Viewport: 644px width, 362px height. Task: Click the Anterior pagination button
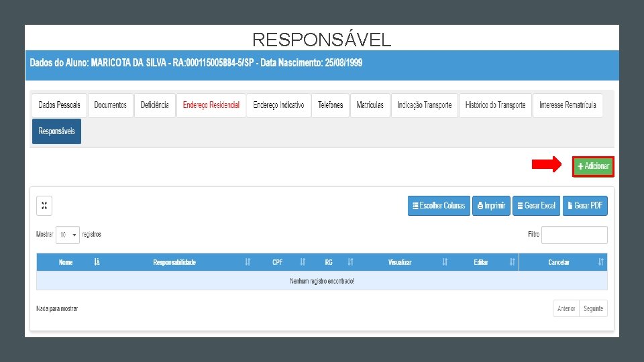566,308
